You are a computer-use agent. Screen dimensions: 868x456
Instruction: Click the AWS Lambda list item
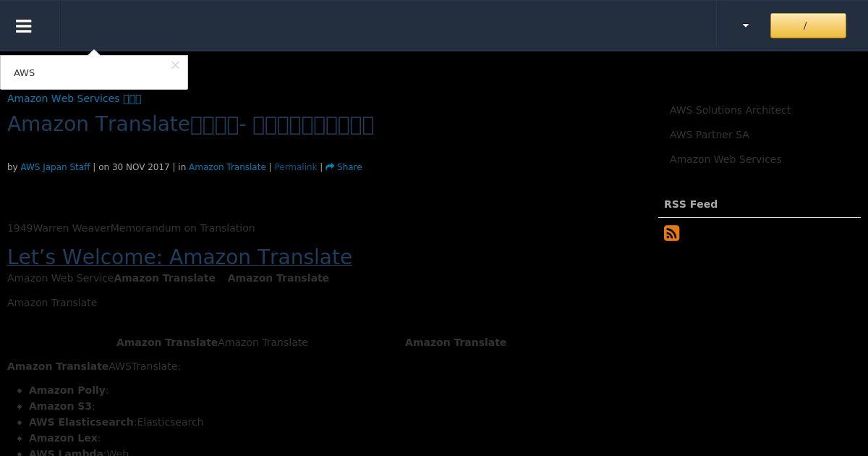79,451
